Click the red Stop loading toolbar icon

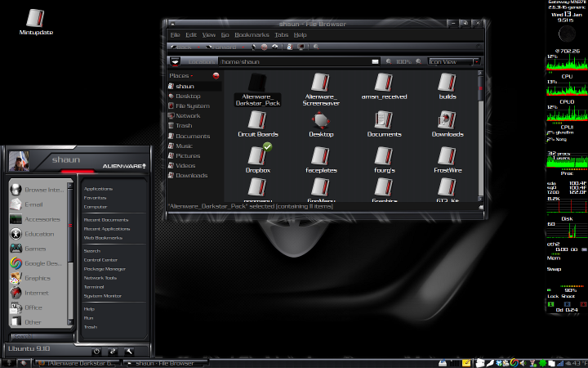point(264,47)
